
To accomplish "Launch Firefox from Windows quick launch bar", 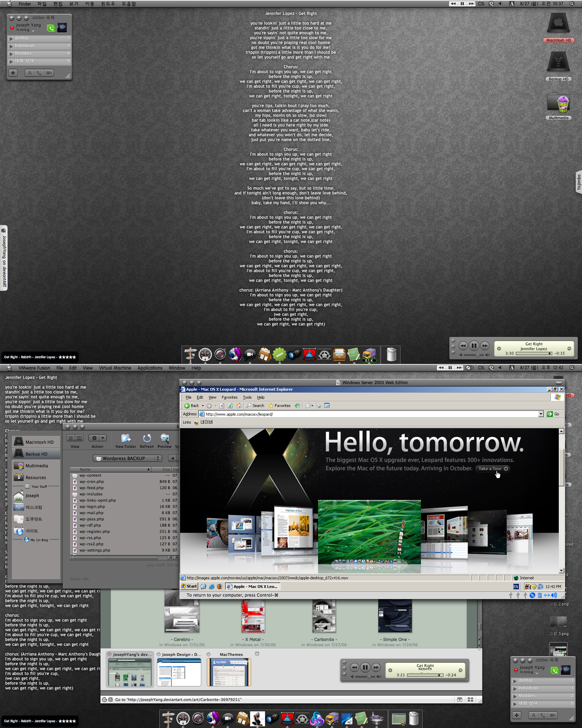I will tap(219, 587).
